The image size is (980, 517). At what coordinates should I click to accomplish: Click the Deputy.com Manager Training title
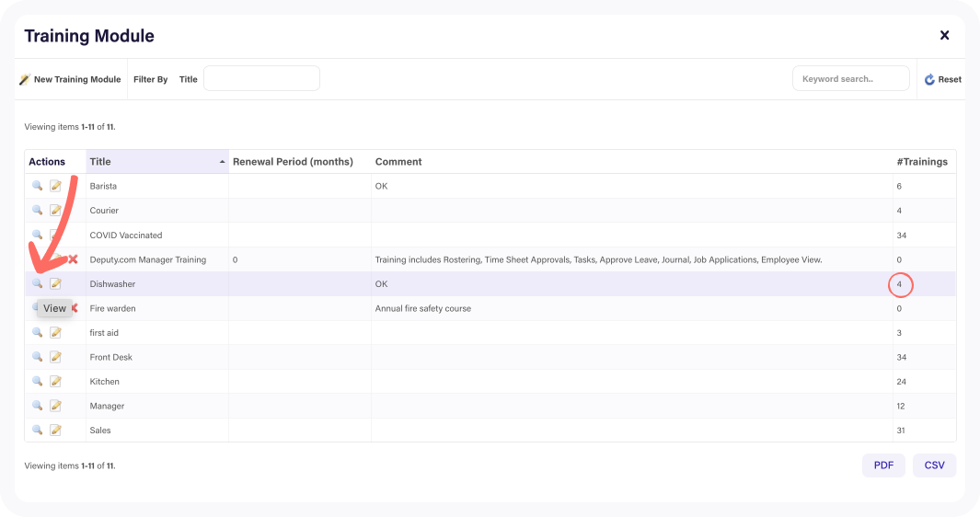tap(148, 259)
